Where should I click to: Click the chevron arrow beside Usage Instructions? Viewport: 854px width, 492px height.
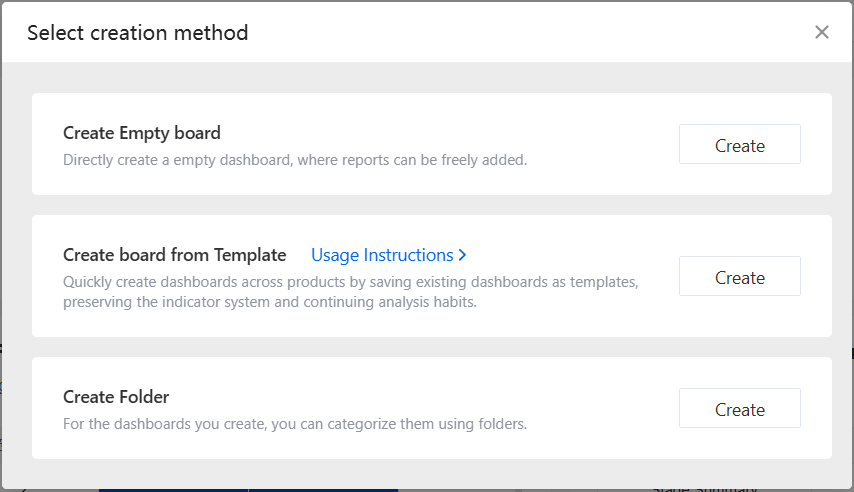click(x=462, y=255)
